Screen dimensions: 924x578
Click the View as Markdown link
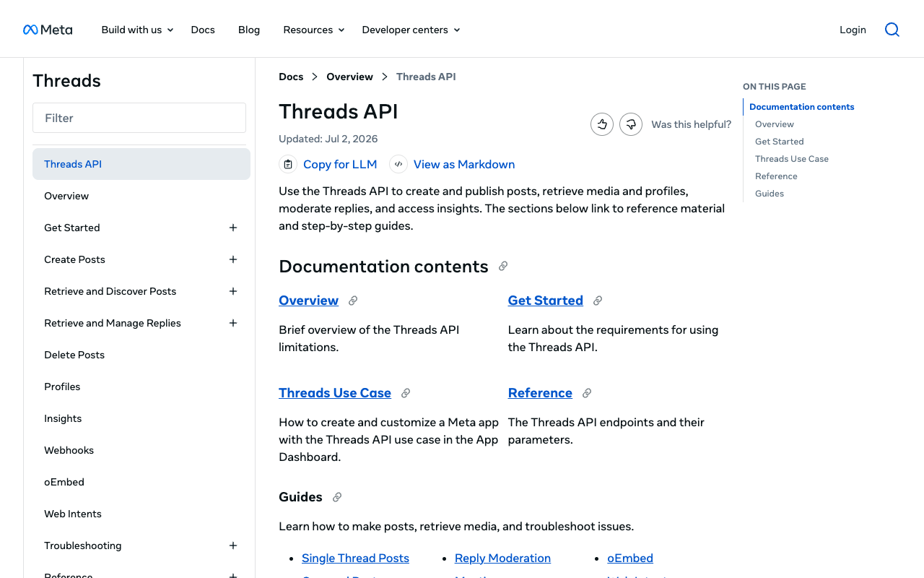tap(464, 164)
